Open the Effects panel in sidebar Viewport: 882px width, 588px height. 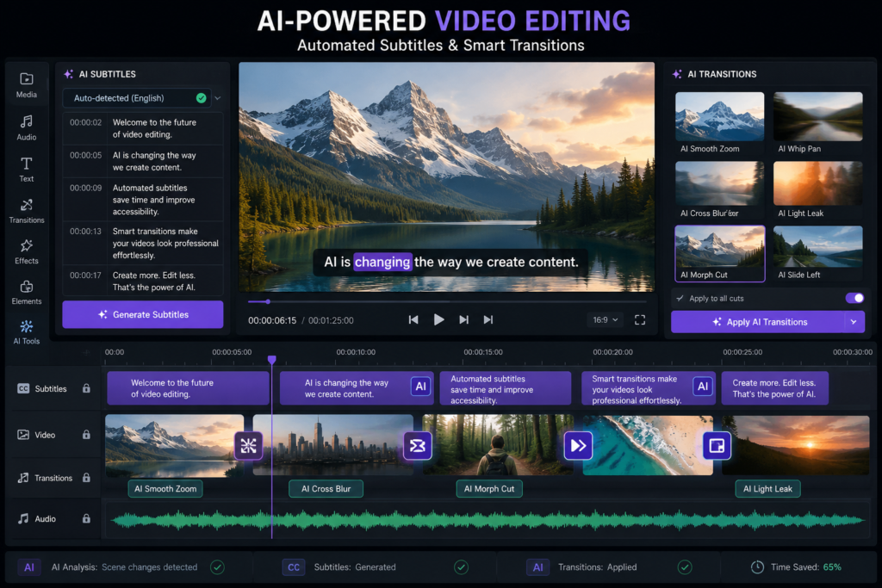tap(27, 251)
